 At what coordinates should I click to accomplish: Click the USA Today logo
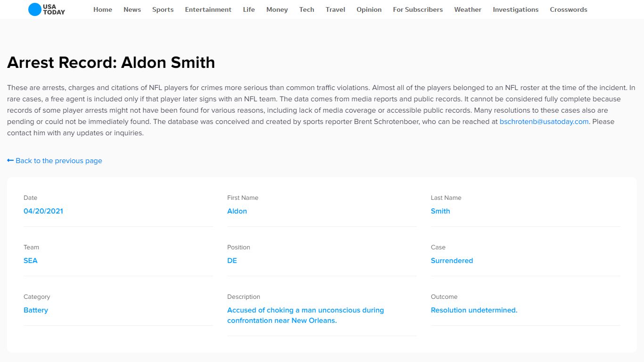(47, 9)
